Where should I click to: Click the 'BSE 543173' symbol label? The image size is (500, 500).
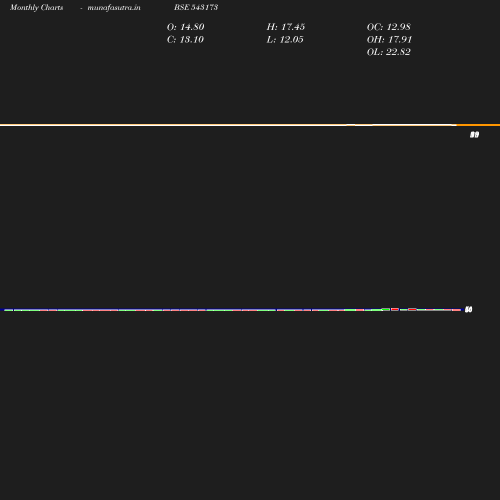pos(196,7)
